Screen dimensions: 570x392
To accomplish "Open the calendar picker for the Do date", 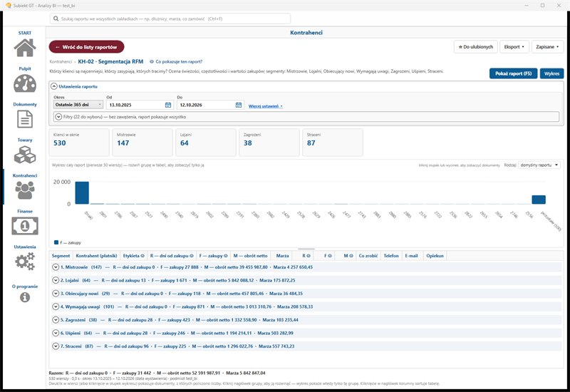I will click(239, 105).
